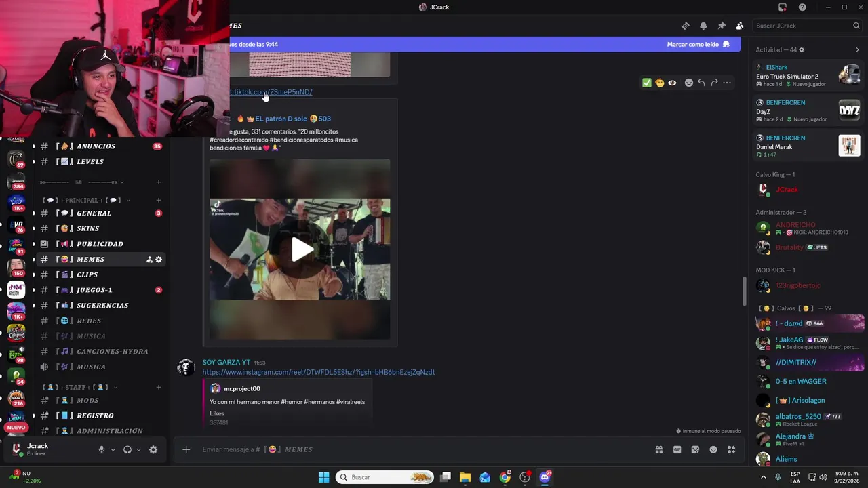Toggle microphone mute in user panel
The width and height of the screenshot is (868, 488).
[x=102, y=449]
